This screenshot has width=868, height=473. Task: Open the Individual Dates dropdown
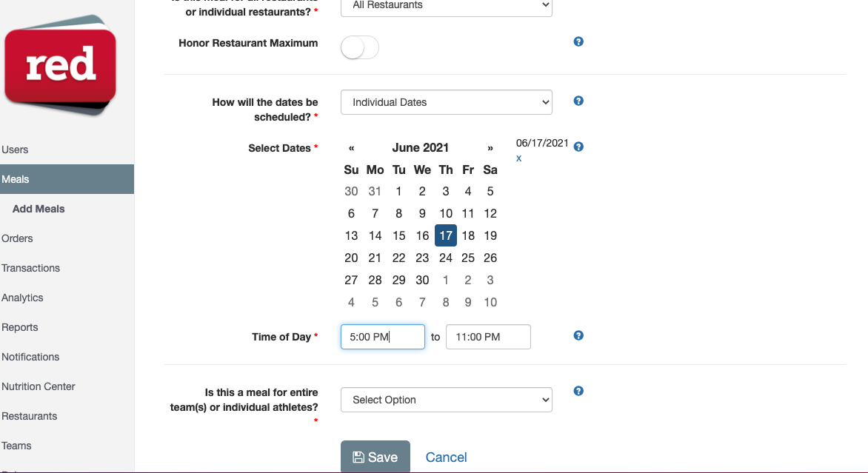point(446,102)
